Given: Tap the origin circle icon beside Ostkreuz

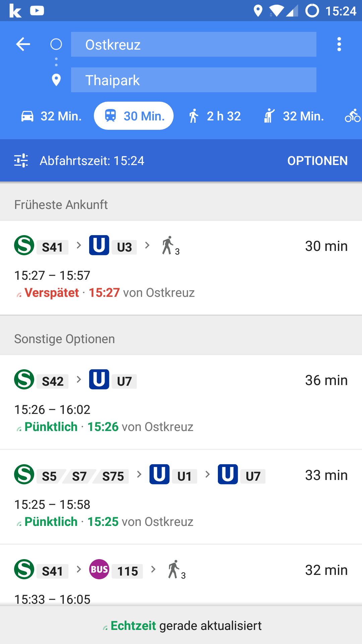Looking at the screenshot, I should coord(56,44).
